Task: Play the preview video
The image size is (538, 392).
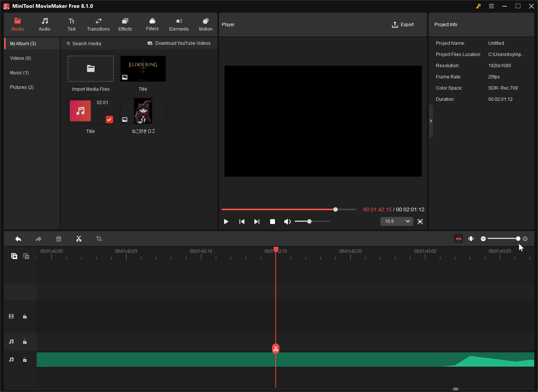Action: pos(226,222)
